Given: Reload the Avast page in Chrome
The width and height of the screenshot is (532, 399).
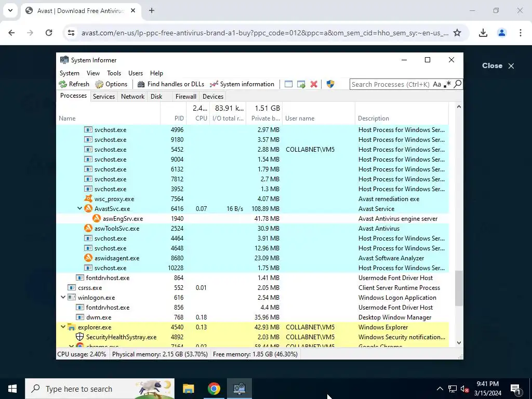Looking at the screenshot, I should (49, 33).
